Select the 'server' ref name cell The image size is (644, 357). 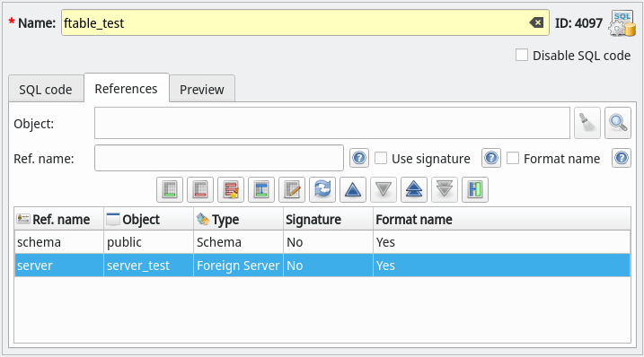click(x=59, y=266)
